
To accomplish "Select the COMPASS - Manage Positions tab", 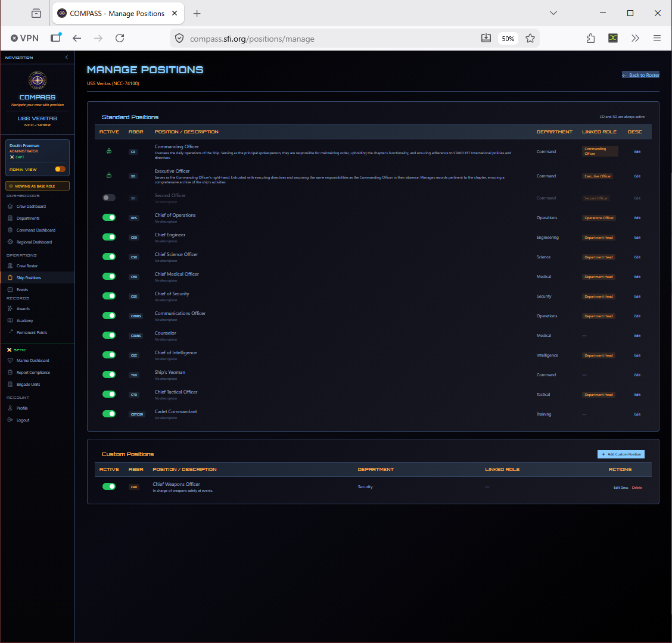I will click(x=119, y=13).
